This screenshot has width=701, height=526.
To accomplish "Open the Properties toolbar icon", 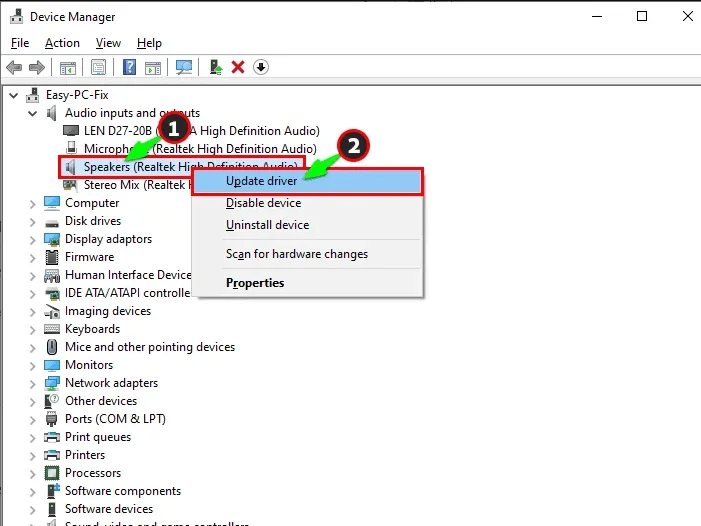I will tap(98, 67).
